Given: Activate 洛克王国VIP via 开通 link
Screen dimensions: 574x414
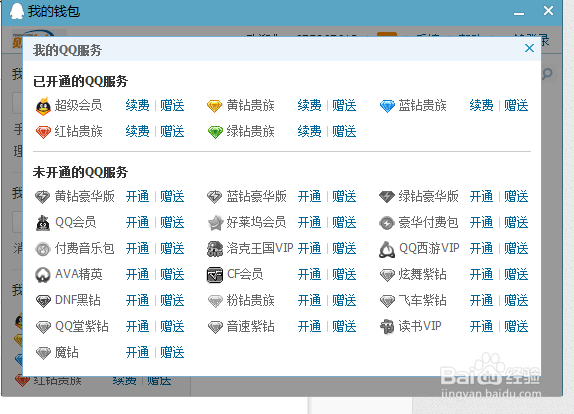Looking at the screenshot, I should click(310, 249).
